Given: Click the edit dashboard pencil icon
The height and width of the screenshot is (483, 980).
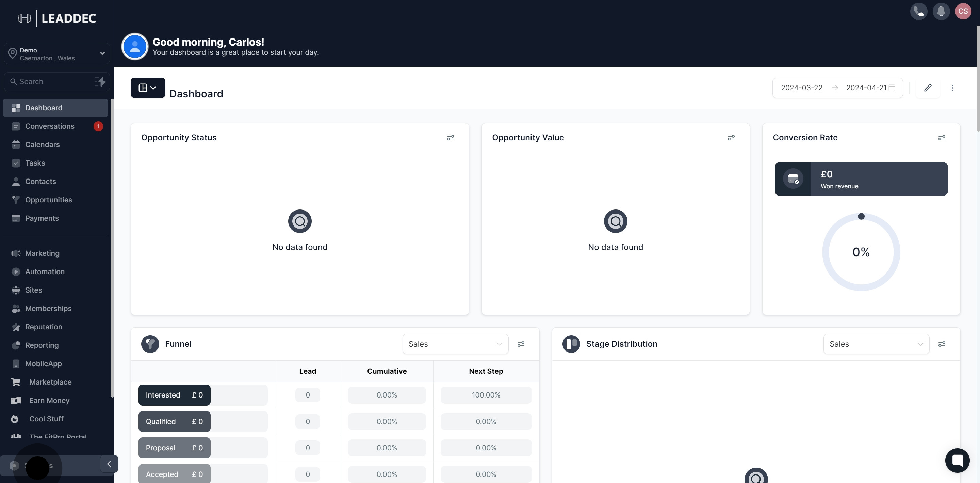Looking at the screenshot, I should [928, 88].
